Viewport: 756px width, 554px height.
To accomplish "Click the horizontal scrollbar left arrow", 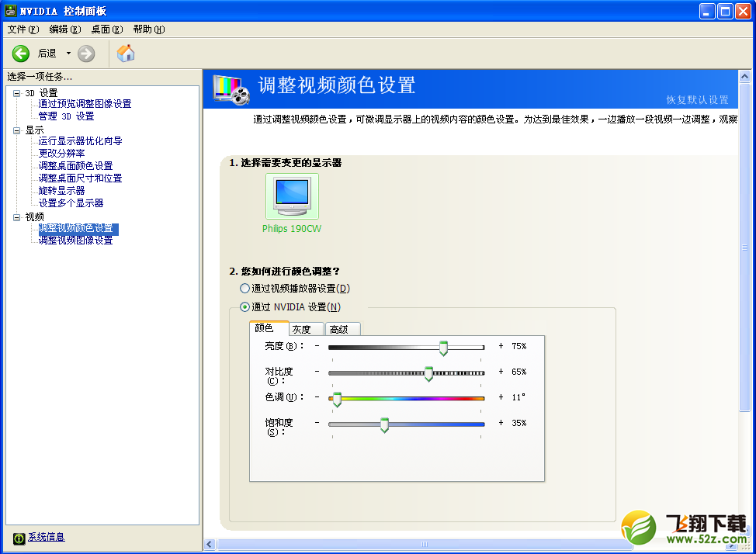I will tap(210, 545).
